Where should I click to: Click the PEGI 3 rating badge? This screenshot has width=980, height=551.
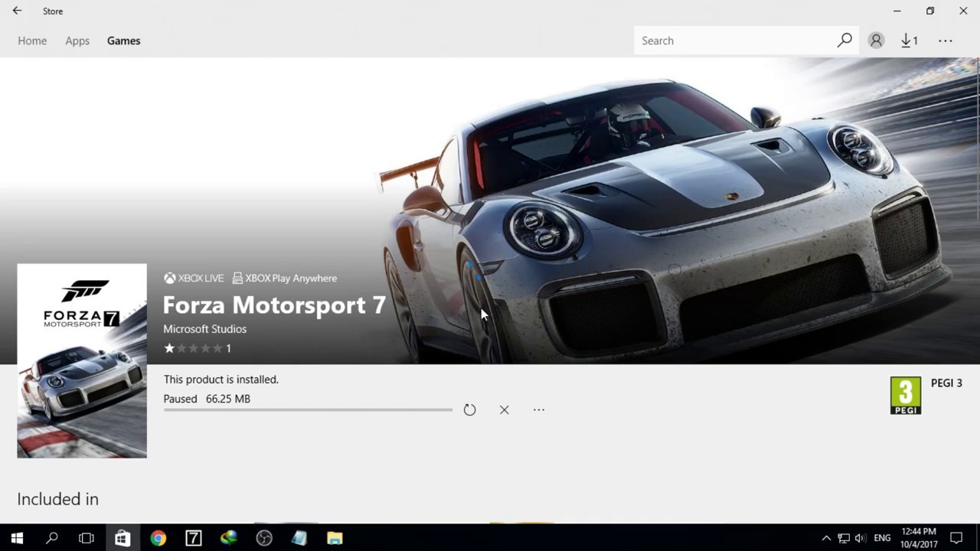(x=906, y=396)
